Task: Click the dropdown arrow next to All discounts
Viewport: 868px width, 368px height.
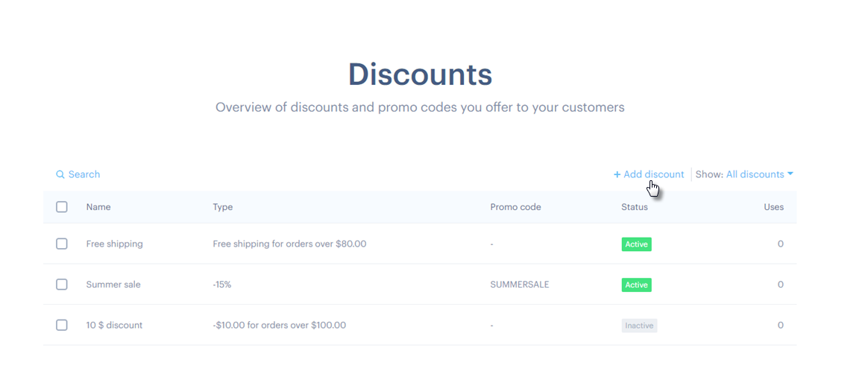Action: [790, 174]
